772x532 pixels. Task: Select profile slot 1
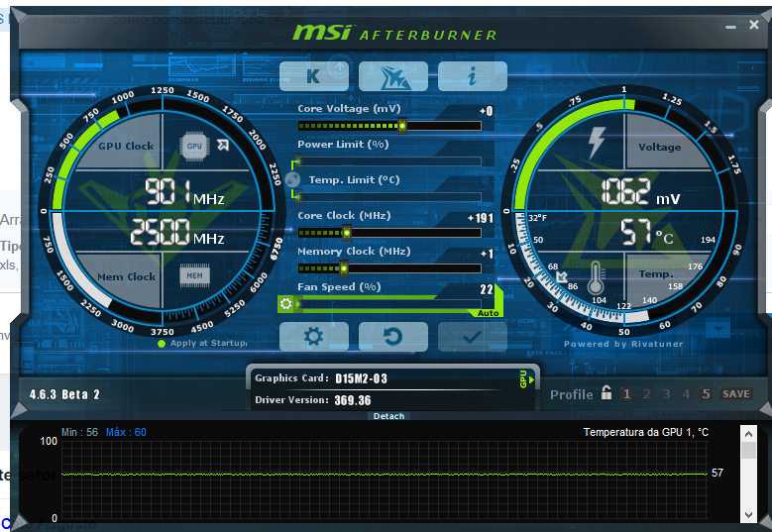626,393
